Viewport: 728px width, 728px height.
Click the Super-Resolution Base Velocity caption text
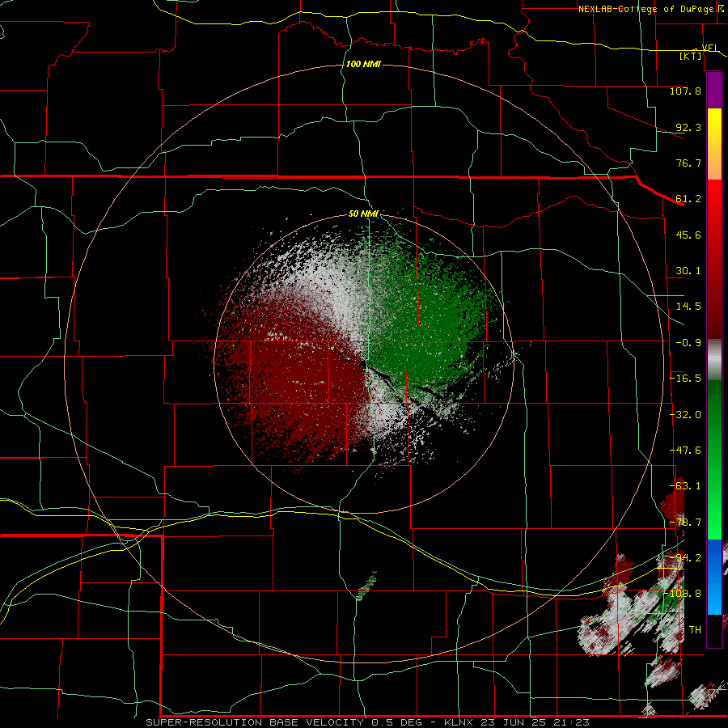click(x=367, y=722)
